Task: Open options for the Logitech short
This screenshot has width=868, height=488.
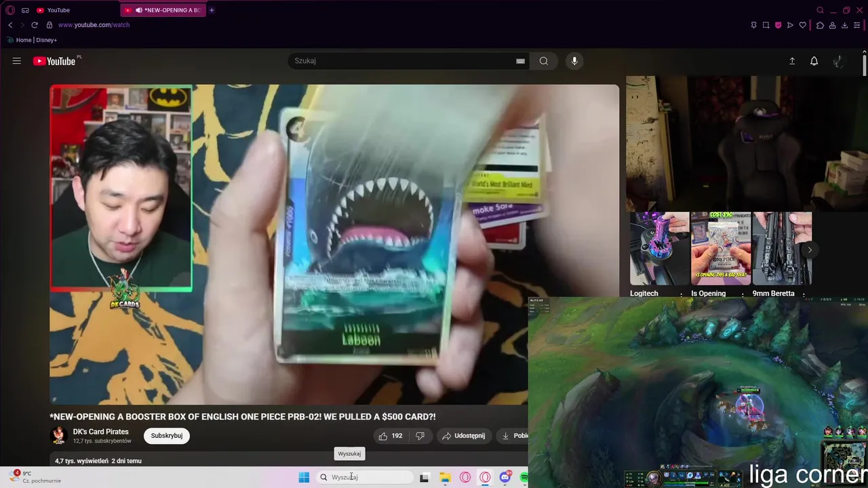Action: point(682,293)
